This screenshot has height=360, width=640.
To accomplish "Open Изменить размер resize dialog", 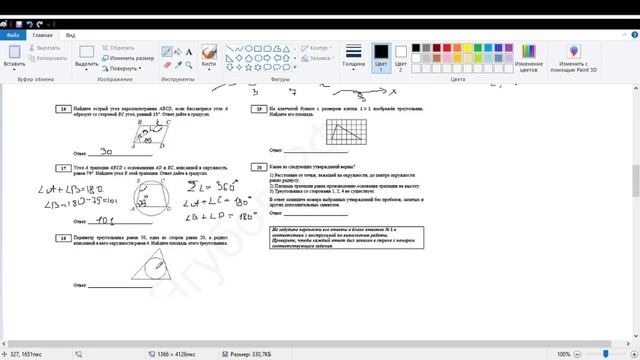I will click(128, 58).
